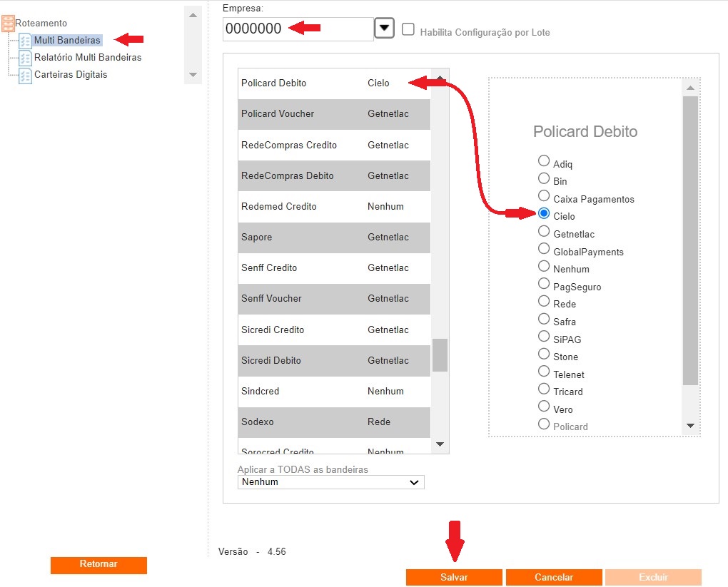The height and width of the screenshot is (587, 728).
Task: Click the Cancelar button
Action: tap(554, 577)
